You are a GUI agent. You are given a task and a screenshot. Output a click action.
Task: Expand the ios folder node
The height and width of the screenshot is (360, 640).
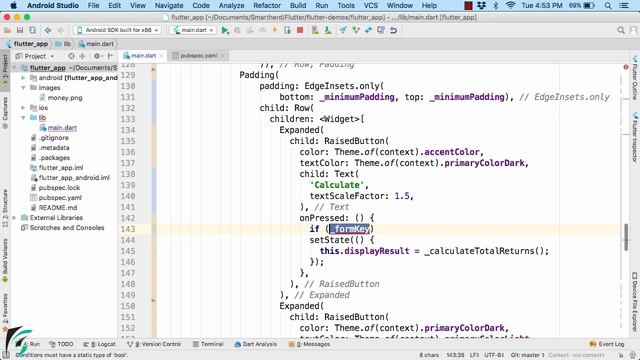(23, 108)
